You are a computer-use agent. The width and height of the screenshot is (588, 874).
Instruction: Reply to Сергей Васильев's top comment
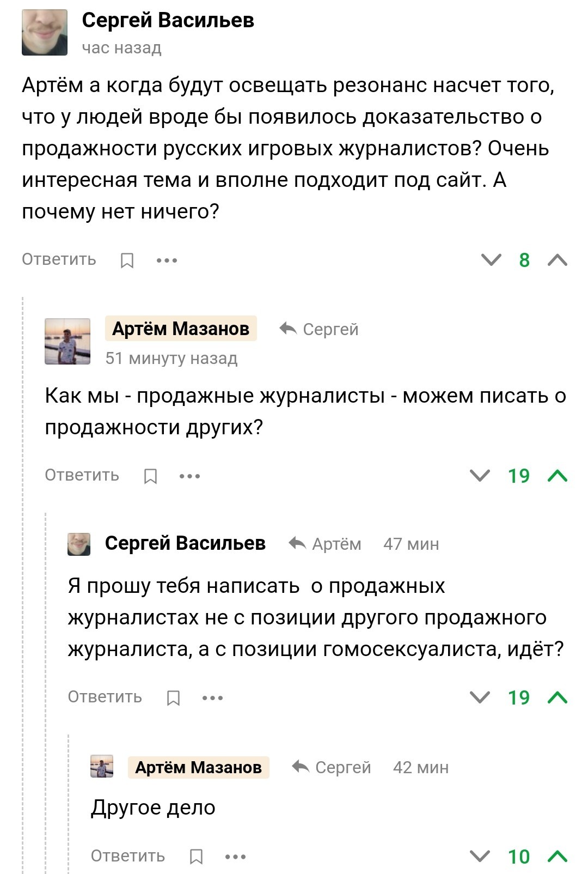point(59,259)
